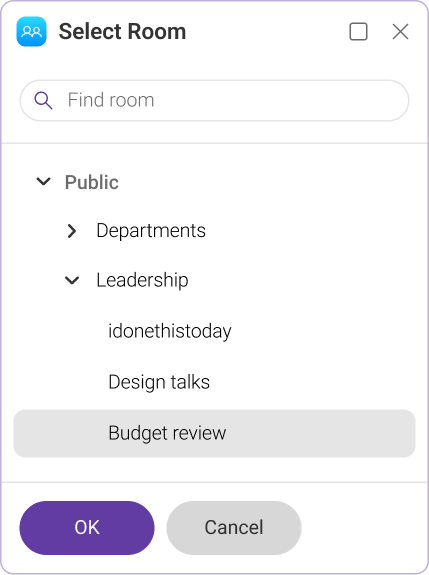This screenshot has width=429, height=575.
Task: Expand the Departments folder arrow
Action: click(72, 231)
